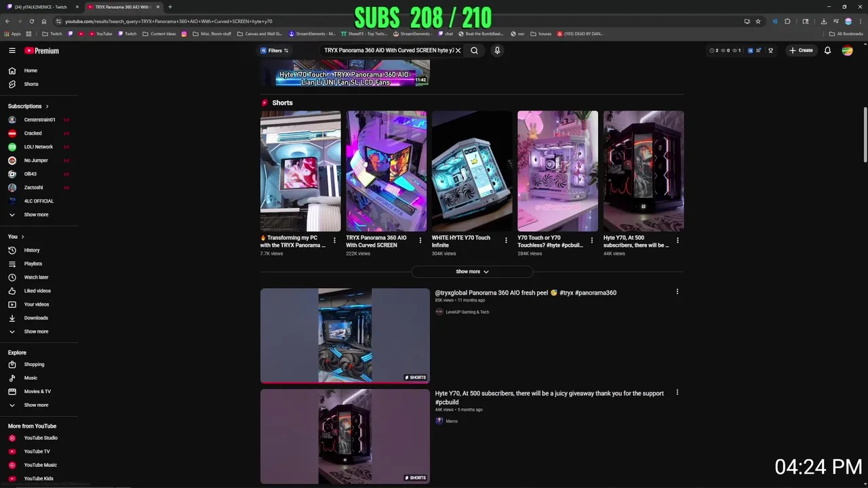Click the search magnifier button

coord(474,50)
